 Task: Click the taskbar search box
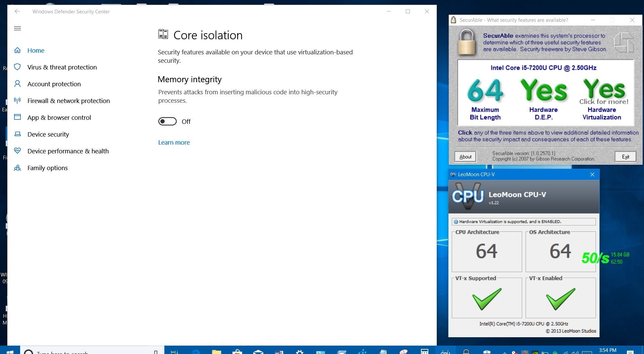(92, 351)
